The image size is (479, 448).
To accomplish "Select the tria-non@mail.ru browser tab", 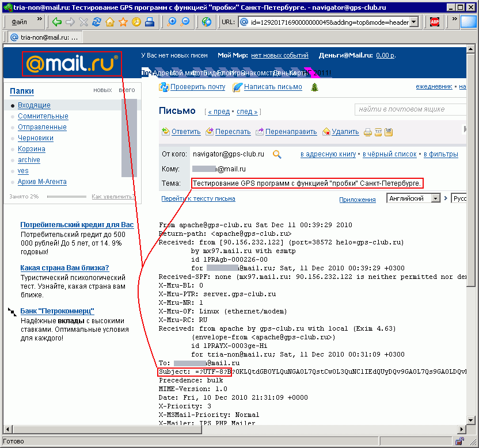I will [x=44, y=37].
